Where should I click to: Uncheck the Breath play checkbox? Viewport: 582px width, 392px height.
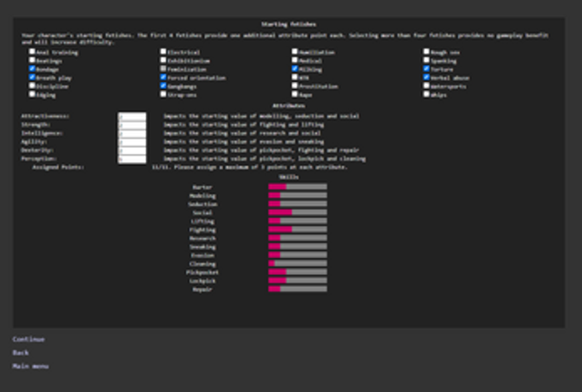(x=32, y=77)
